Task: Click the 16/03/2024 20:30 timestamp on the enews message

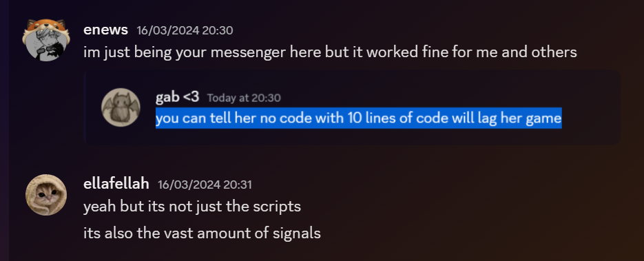Action: point(185,30)
